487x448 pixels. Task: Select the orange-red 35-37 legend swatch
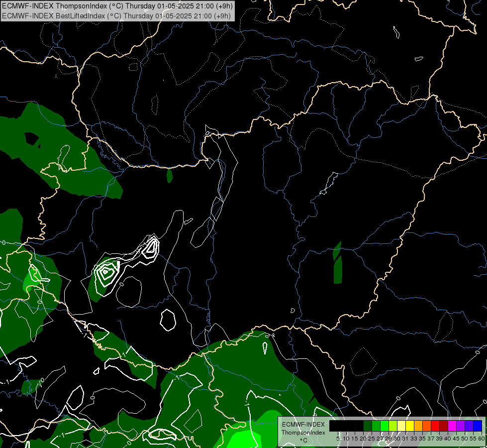click(427, 426)
